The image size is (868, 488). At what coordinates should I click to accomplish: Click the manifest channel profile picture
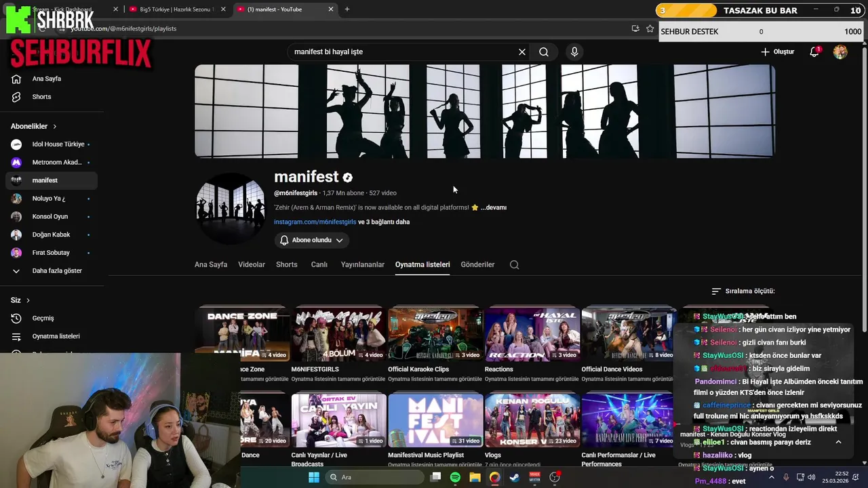(231, 208)
